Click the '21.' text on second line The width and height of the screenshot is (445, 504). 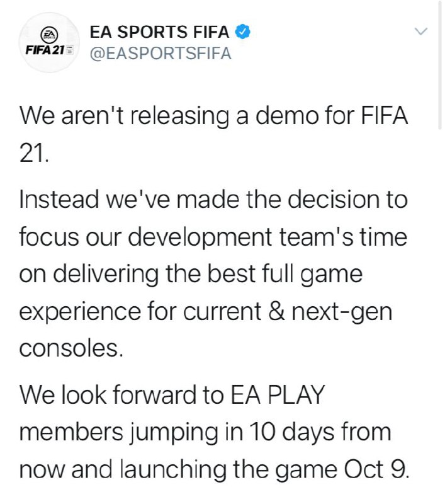[35, 153]
